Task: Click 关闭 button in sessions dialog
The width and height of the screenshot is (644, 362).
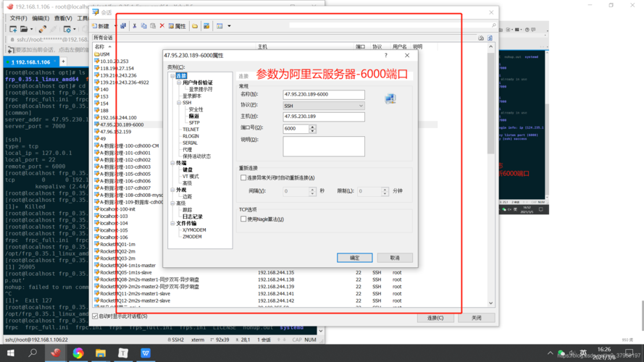Action: coord(477,318)
